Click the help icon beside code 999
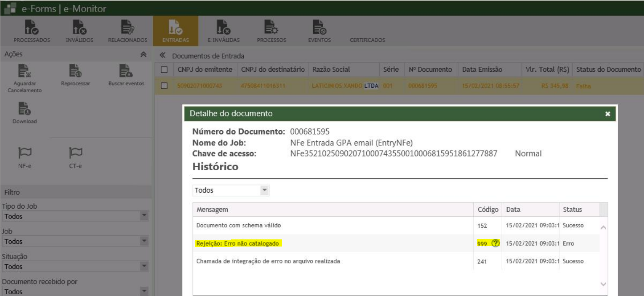The height and width of the screenshot is (296, 644). point(495,243)
